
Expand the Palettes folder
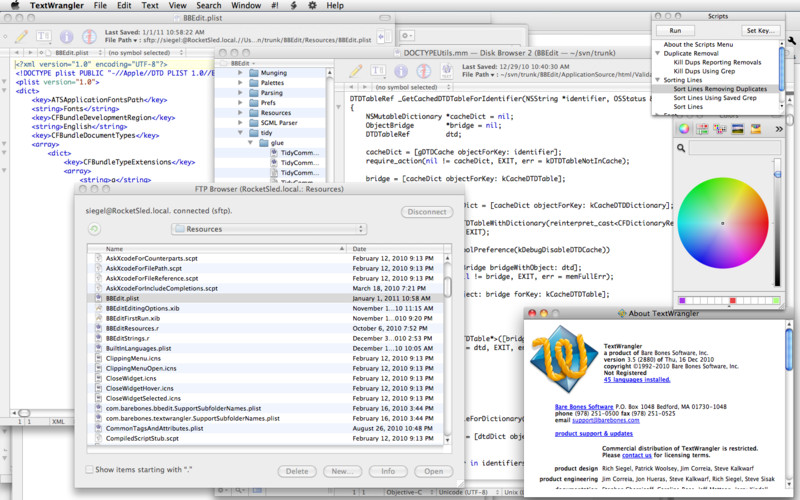click(240, 83)
